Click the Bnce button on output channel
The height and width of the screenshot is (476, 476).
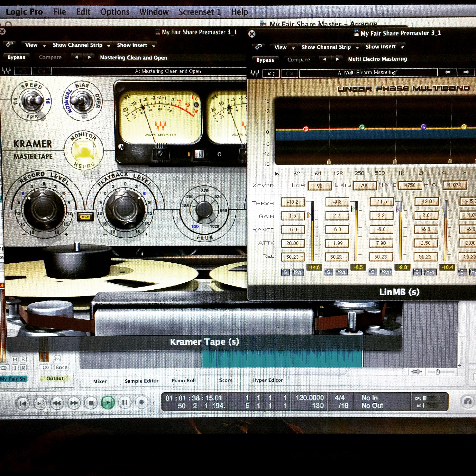click(x=61, y=367)
